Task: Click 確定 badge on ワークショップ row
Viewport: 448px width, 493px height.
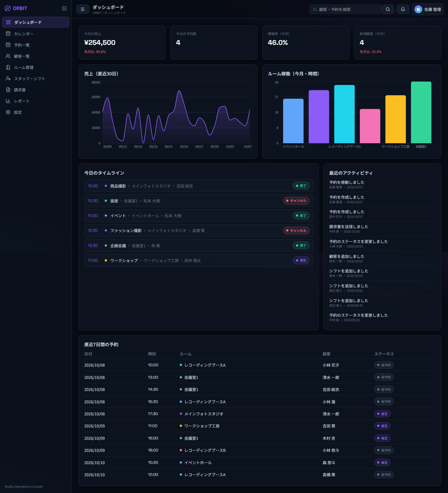Action: pos(301,260)
